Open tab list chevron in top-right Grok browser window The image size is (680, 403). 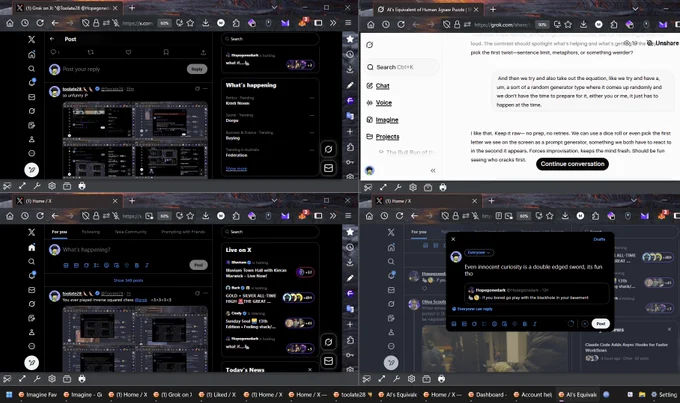(x=635, y=9)
